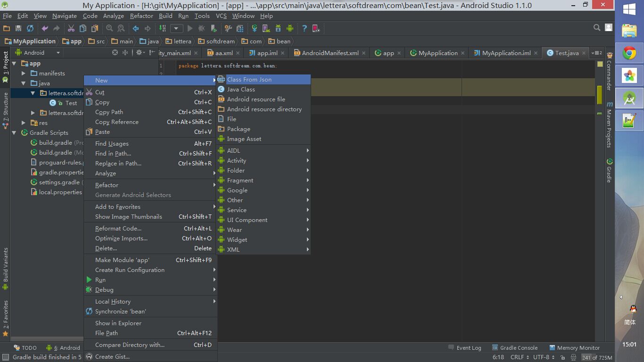
Task: Open the Refactor menu in menu bar
Action: pos(141,16)
